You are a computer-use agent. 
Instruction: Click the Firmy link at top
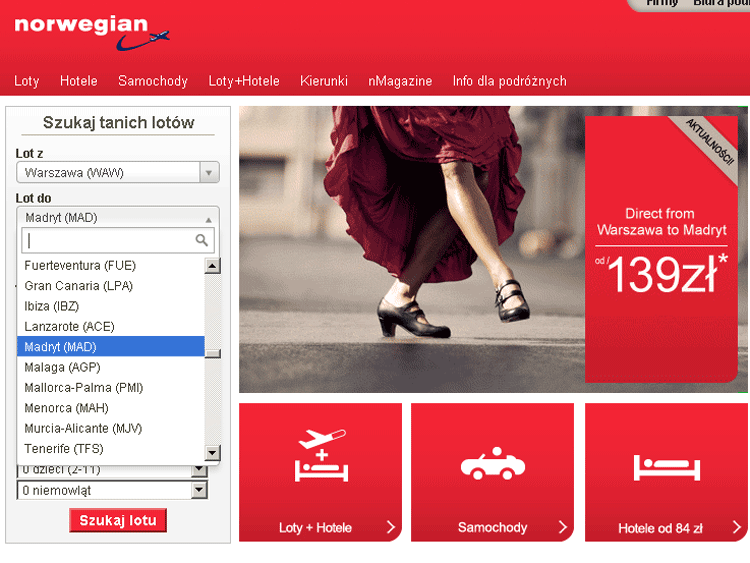pos(662,3)
